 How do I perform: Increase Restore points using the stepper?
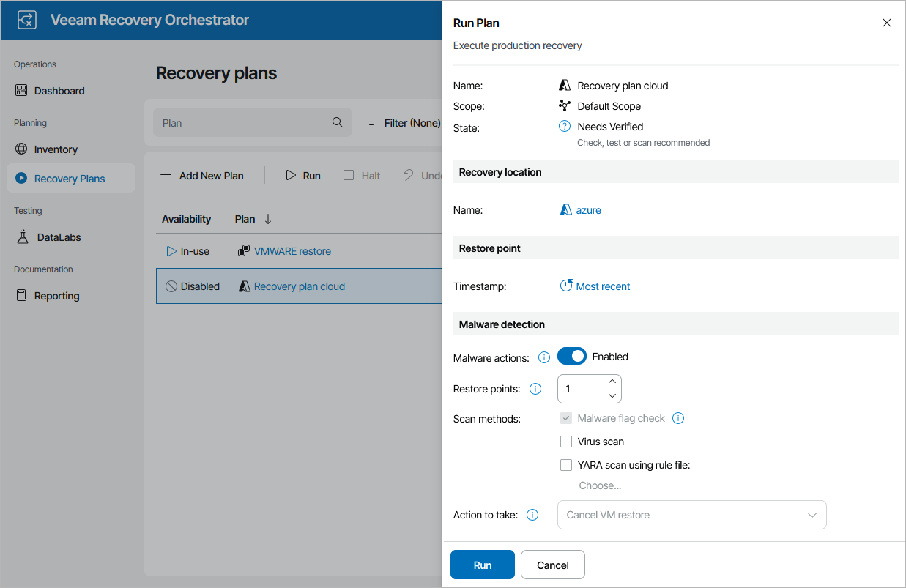pyautogui.click(x=612, y=382)
